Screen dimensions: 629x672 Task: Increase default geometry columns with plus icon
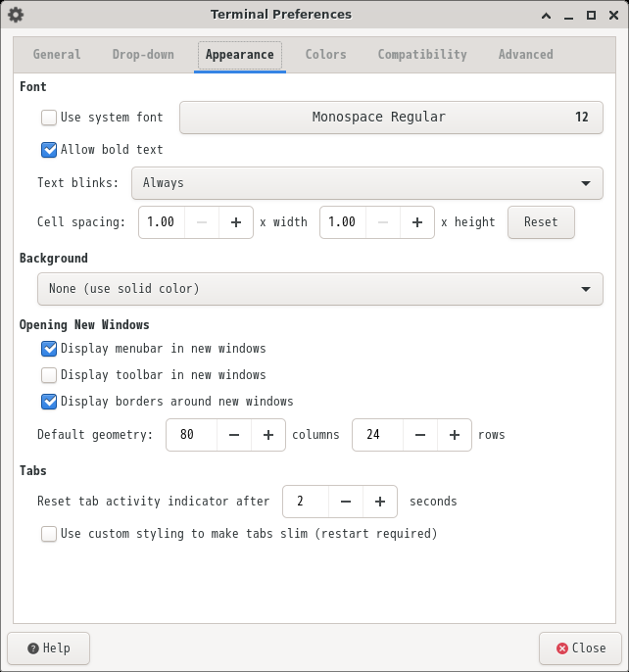(x=268, y=435)
